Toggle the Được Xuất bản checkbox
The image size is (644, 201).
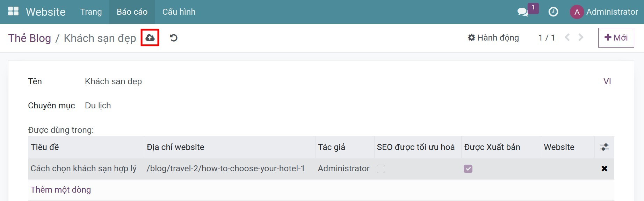(468, 169)
